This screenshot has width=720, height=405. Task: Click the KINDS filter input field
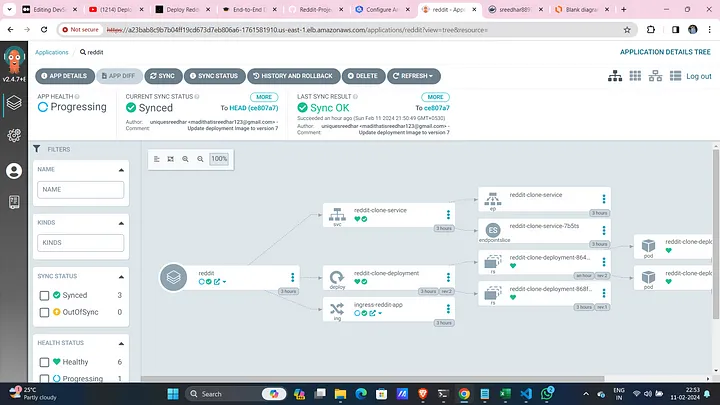click(x=80, y=243)
